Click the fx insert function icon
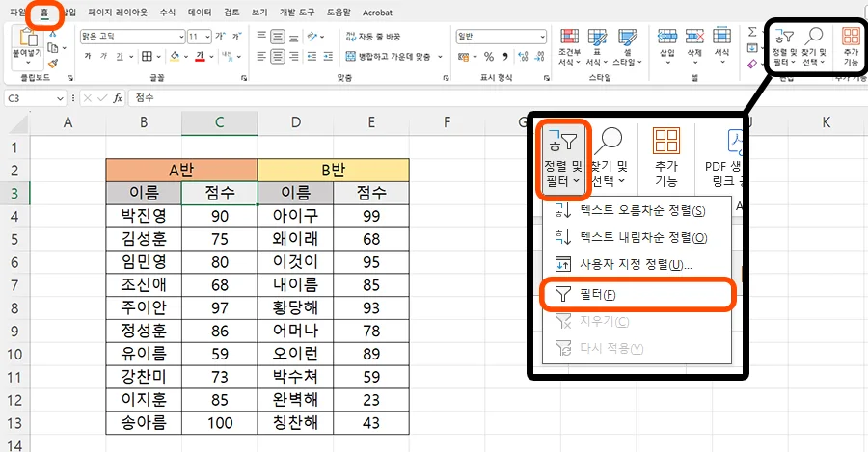This screenshot has width=868, height=452. [118, 98]
